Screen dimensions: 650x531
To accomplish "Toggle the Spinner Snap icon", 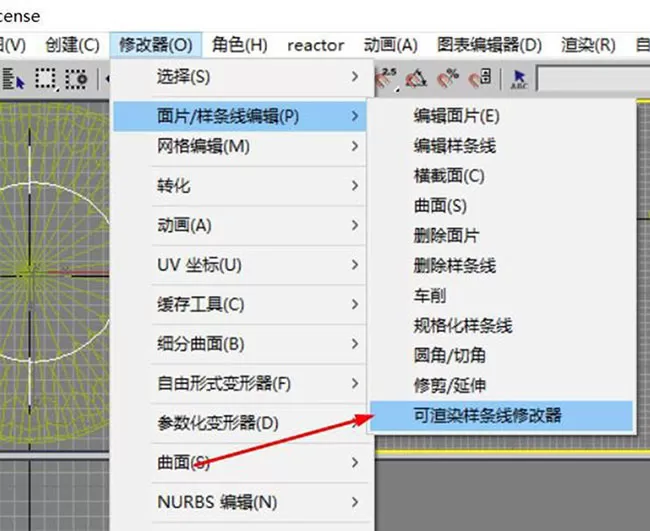I will tap(480, 78).
